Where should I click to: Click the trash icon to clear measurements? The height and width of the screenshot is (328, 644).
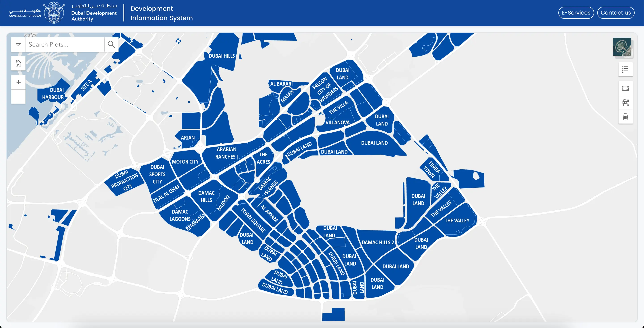[x=625, y=117]
